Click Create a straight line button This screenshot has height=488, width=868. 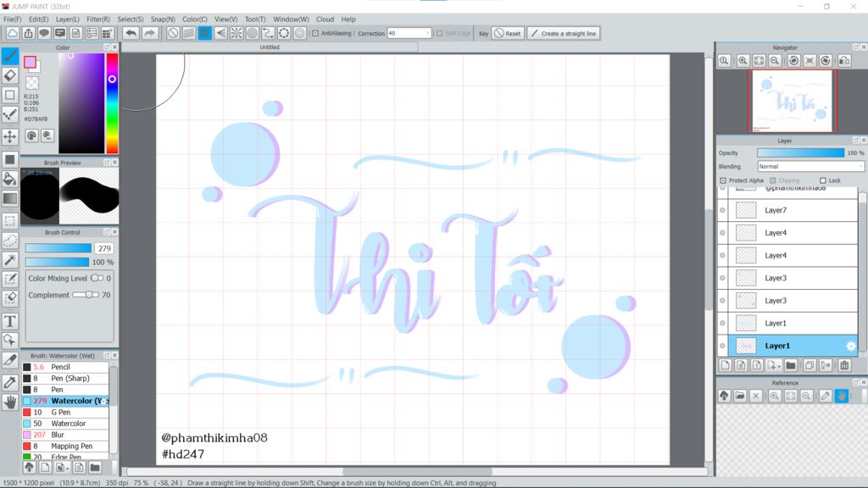click(563, 33)
